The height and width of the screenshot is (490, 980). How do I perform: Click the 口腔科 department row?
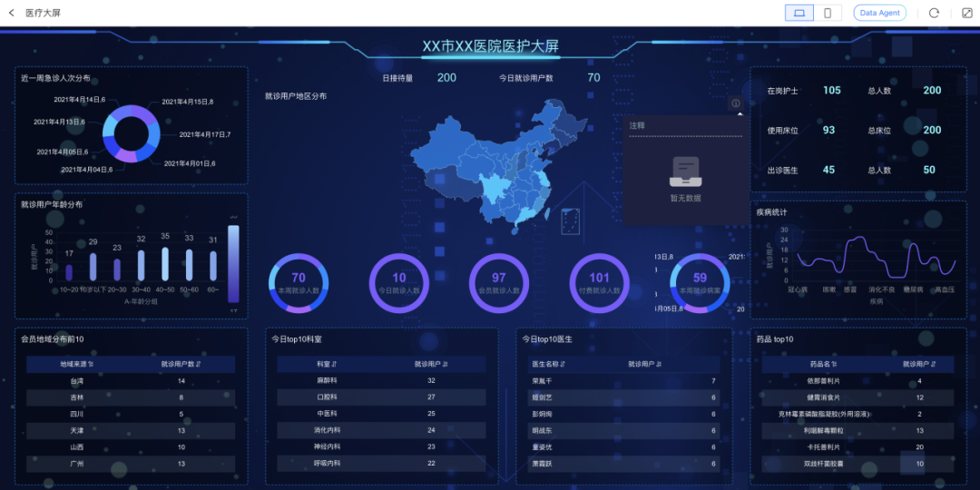pyautogui.click(x=381, y=397)
